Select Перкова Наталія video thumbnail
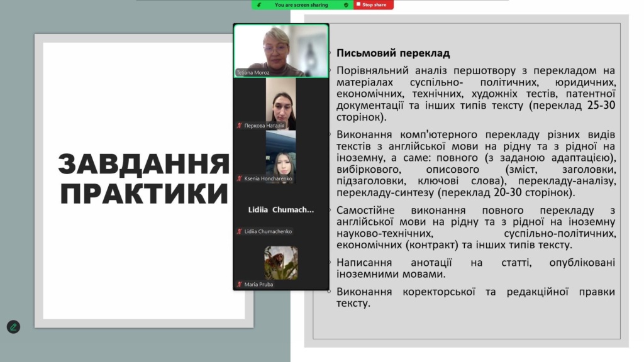Image resolution: width=644 pixels, height=362 pixels. [281, 104]
